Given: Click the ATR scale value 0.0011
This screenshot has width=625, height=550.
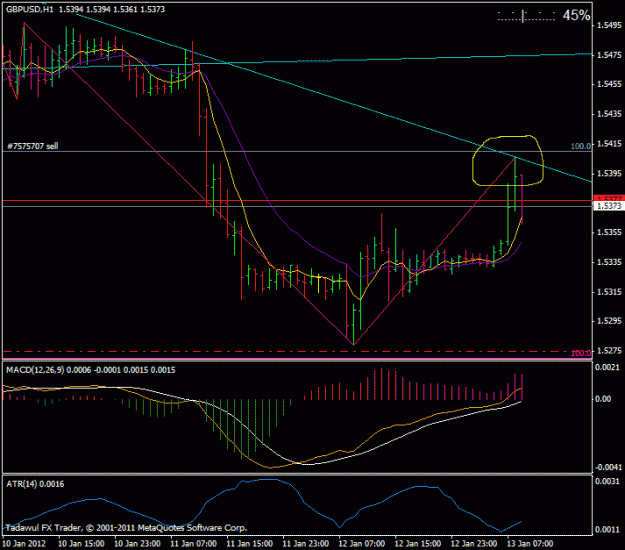Looking at the screenshot, I should (x=607, y=529).
